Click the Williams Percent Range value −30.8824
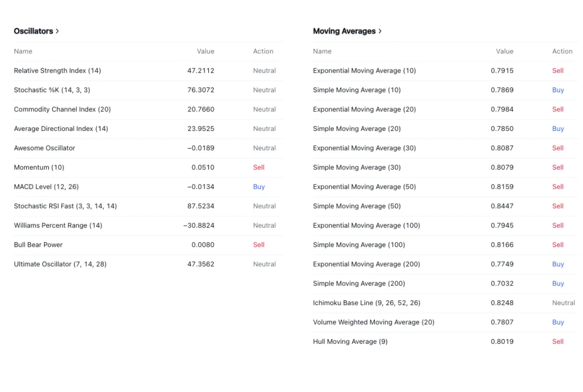583x392 pixels. tap(199, 226)
